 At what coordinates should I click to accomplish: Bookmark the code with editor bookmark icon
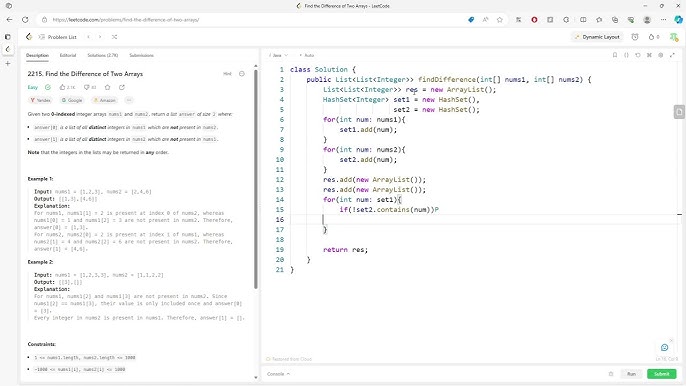point(615,55)
